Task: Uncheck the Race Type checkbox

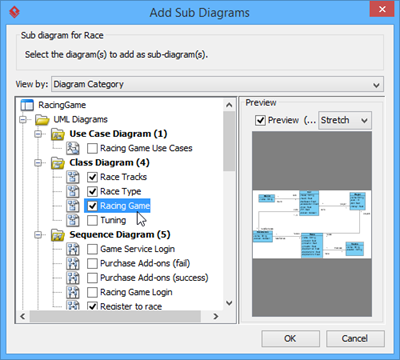Action: [x=92, y=191]
